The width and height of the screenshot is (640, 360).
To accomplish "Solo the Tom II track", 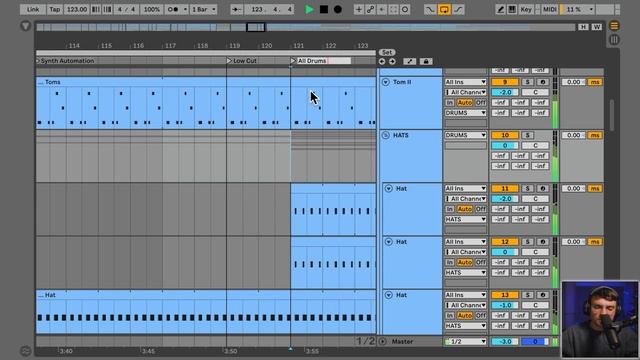I will pyautogui.click(x=527, y=82).
